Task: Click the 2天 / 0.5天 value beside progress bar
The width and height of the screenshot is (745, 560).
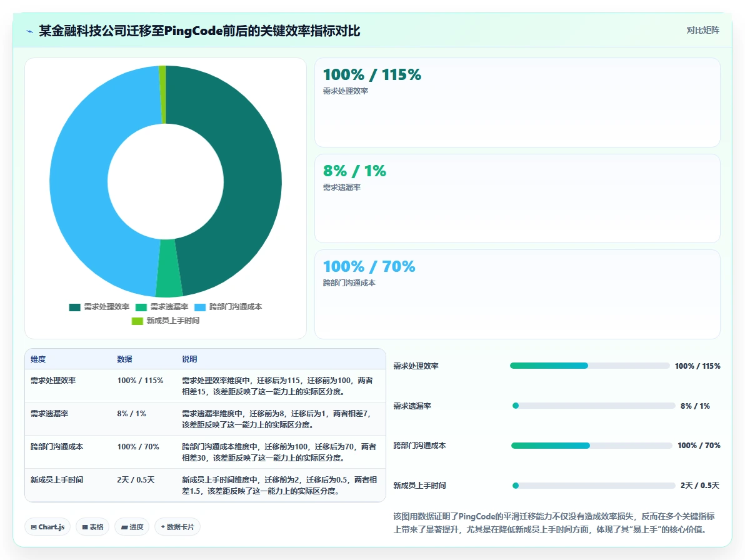Action: [x=700, y=486]
